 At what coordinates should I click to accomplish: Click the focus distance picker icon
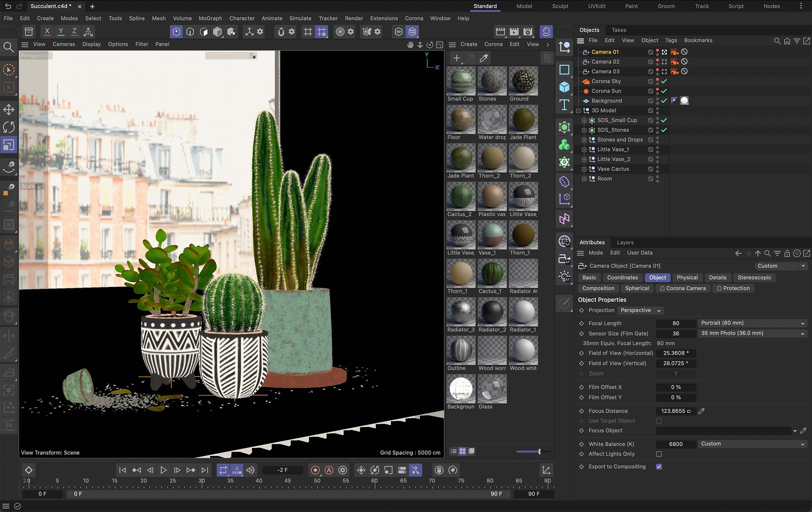pyautogui.click(x=701, y=411)
